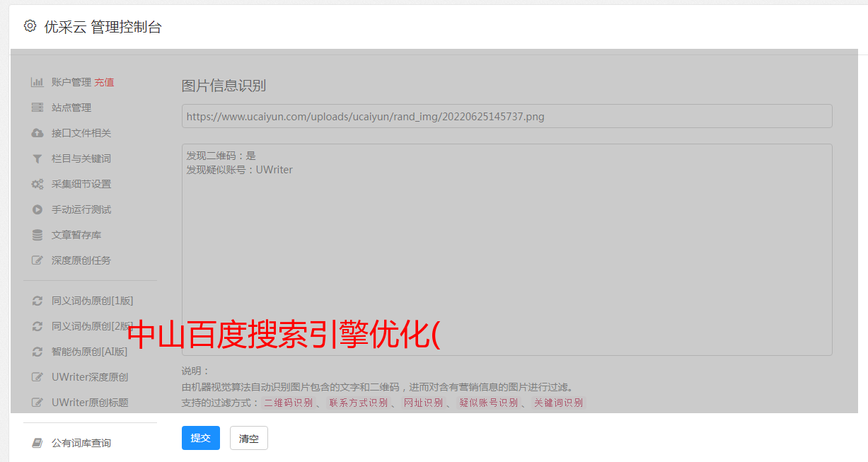The height and width of the screenshot is (462, 868).
Task: Click the refresh icon for 同义词伪原创[1版]
Action: point(37,301)
